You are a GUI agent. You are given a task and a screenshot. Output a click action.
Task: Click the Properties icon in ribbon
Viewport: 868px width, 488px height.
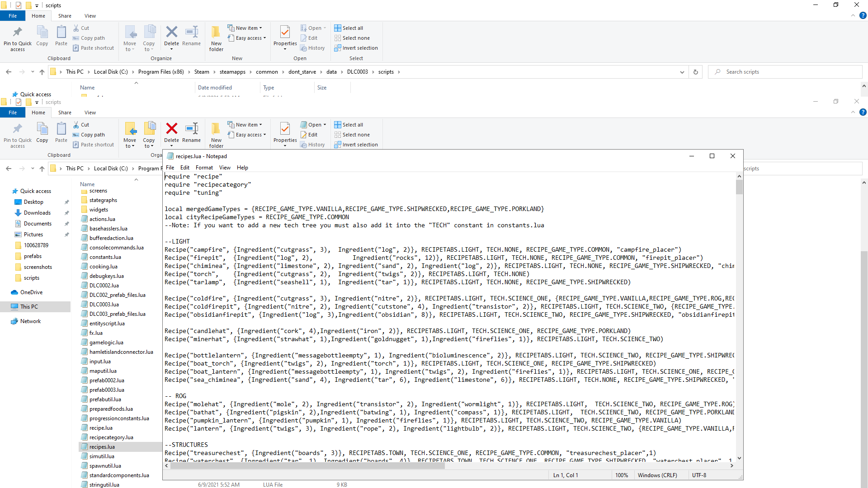285,129
